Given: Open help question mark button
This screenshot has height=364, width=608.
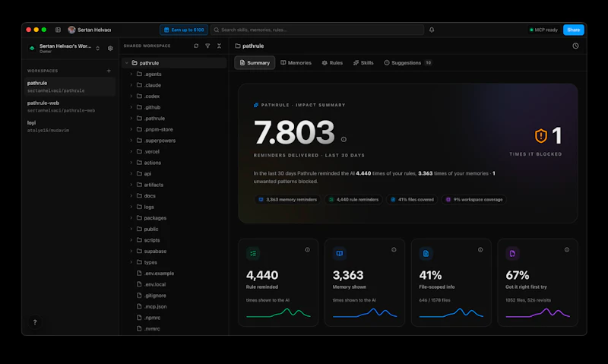Looking at the screenshot, I should click(x=35, y=322).
